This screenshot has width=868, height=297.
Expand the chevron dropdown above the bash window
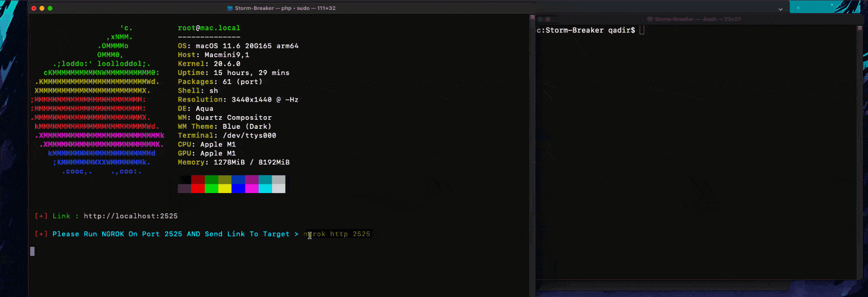tap(780, 9)
